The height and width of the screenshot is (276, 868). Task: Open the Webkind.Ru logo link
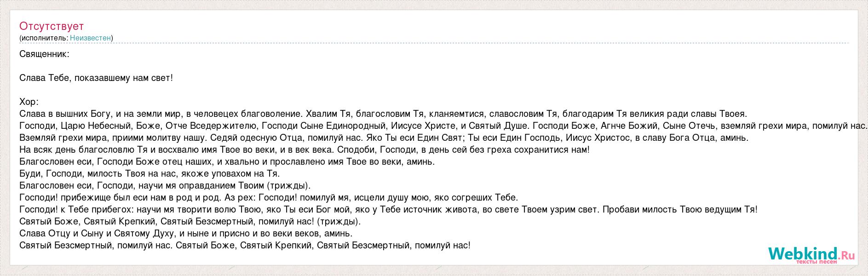pos(811,253)
